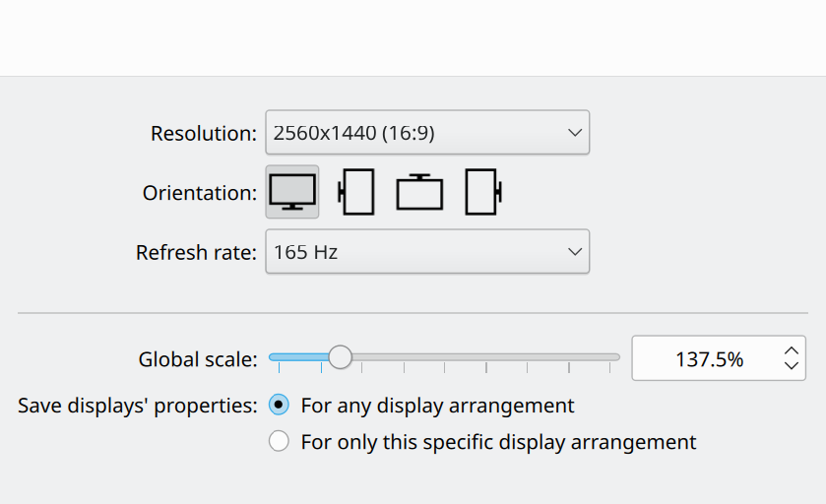The image size is (826, 504).
Task: Select the 'For any display arrangement' radio button
Action: 280,405
